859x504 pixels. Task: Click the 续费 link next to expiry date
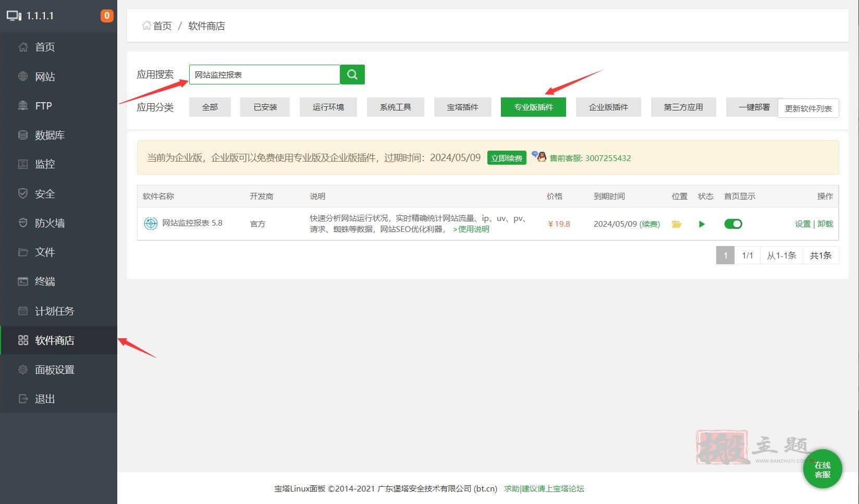coord(649,224)
